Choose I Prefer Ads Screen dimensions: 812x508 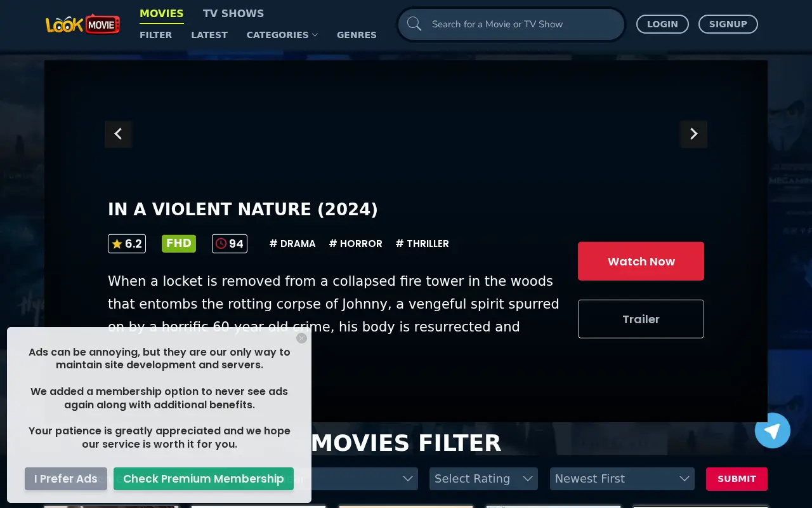(x=66, y=479)
